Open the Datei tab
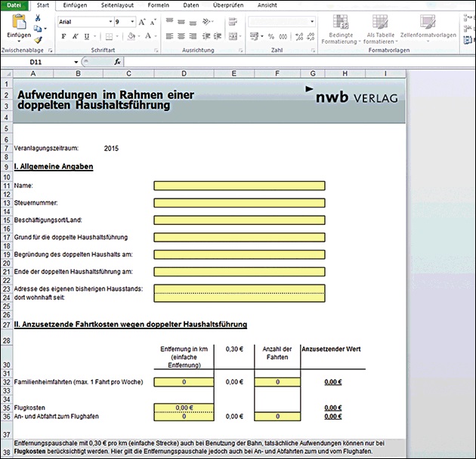 tap(14, 5)
